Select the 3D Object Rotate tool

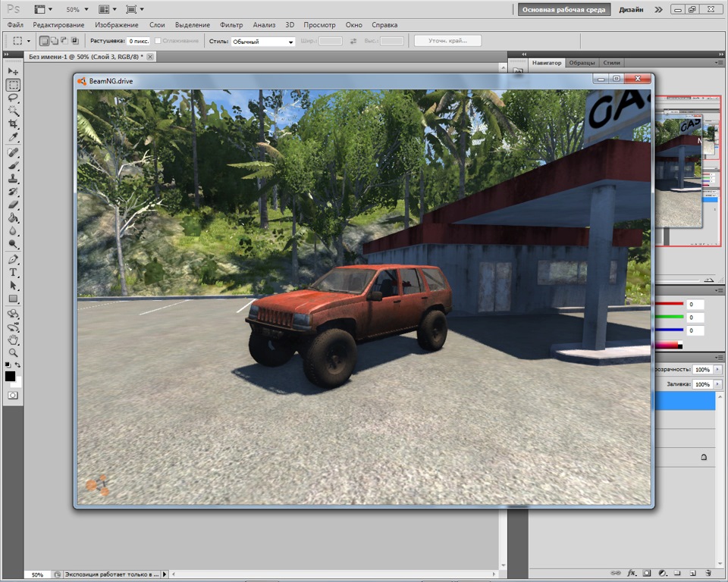coord(13,314)
